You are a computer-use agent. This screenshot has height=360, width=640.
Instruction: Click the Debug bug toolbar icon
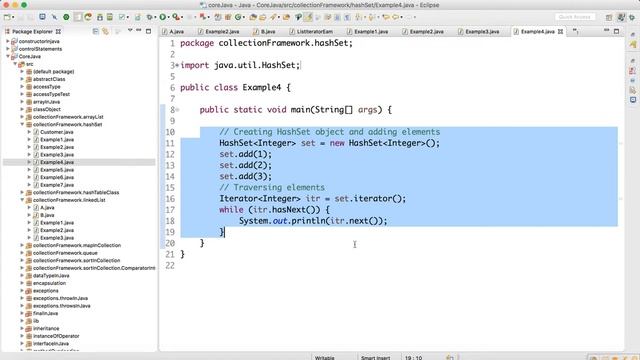(150, 17)
